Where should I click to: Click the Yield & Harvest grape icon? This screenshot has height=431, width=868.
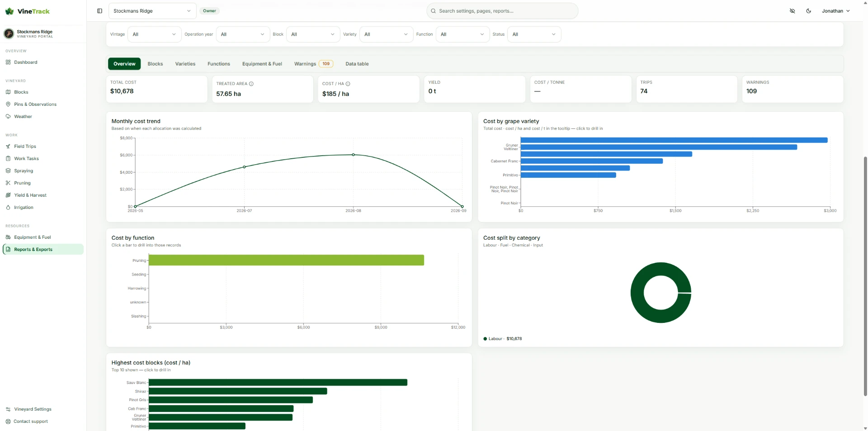pos(8,195)
